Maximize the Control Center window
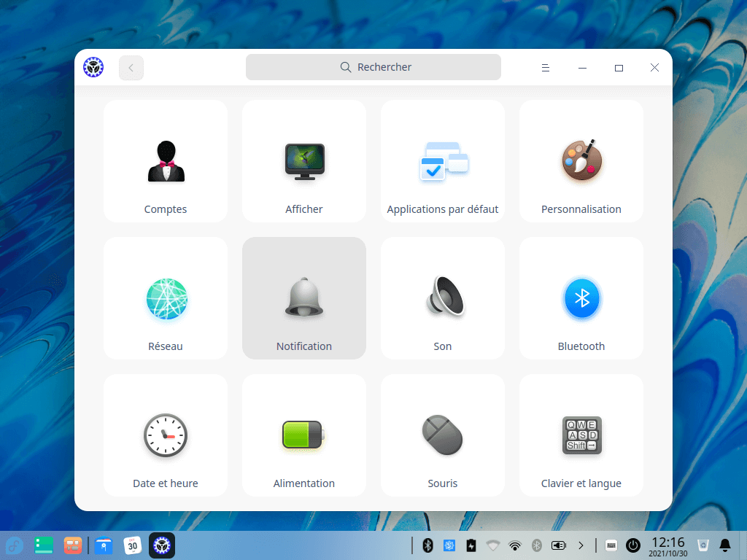The height and width of the screenshot is (560, 747). [x=619, y=68]
